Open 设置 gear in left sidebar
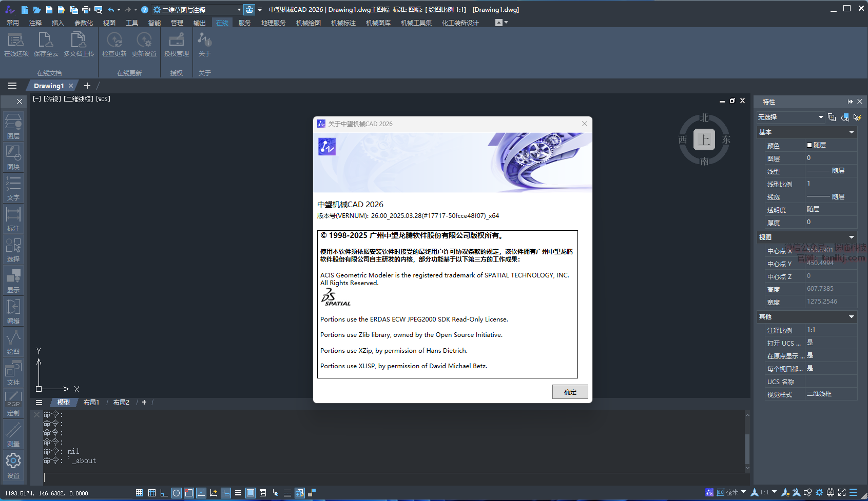Image resolution: width=868 pixels, height=501 pixels. tap(13, 465)
